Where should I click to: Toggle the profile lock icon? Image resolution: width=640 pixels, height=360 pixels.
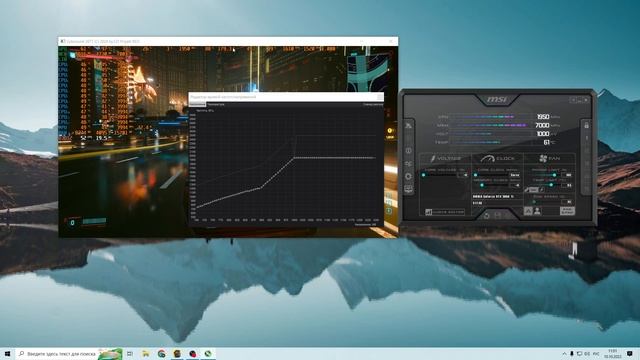point(587,125)
